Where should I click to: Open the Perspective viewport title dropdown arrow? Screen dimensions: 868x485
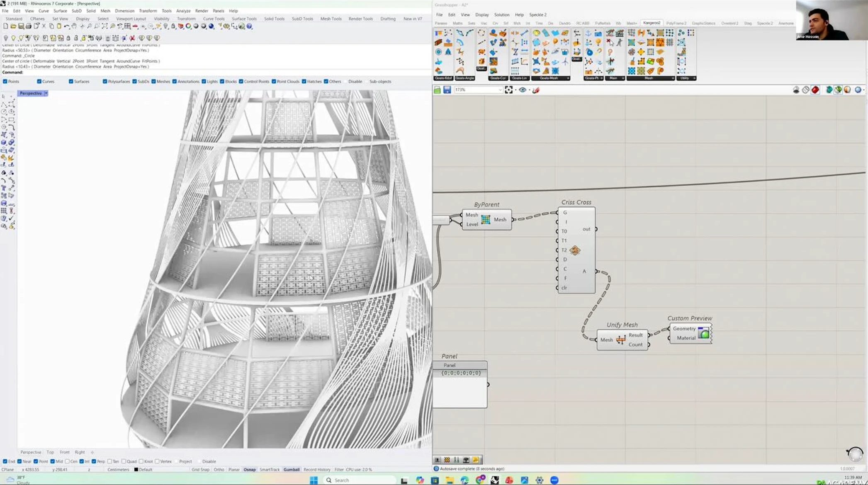coord(46,93)
